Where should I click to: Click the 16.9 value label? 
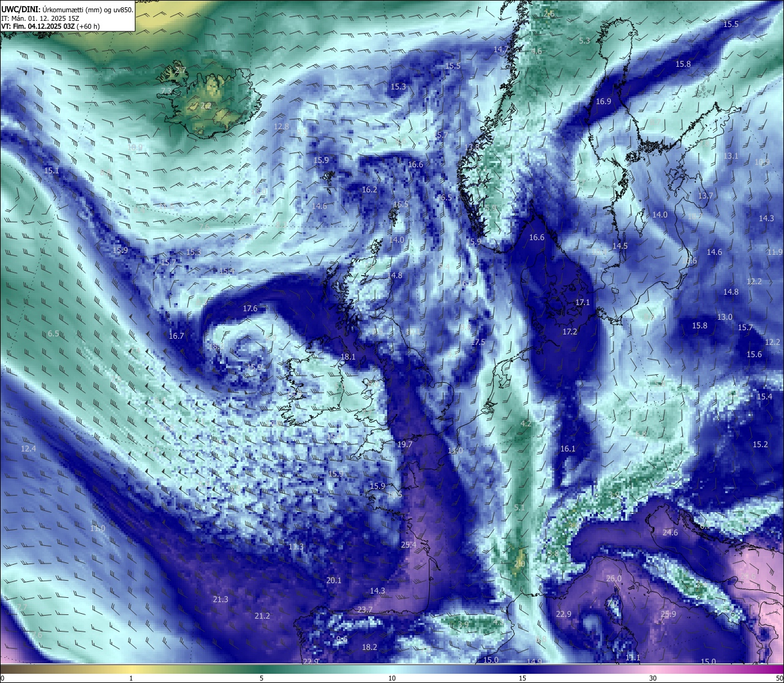(x=603, y=101)
